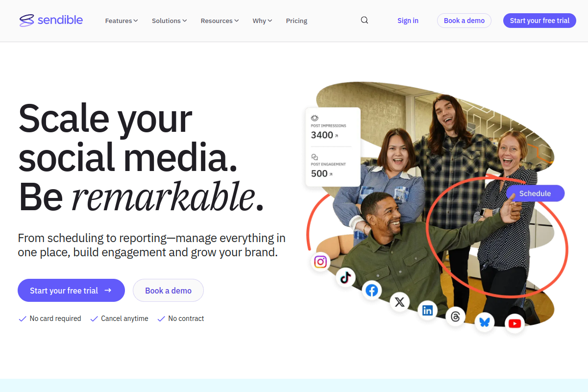
Task: Click the hero Book a demo button
Action: click(168, 291)
